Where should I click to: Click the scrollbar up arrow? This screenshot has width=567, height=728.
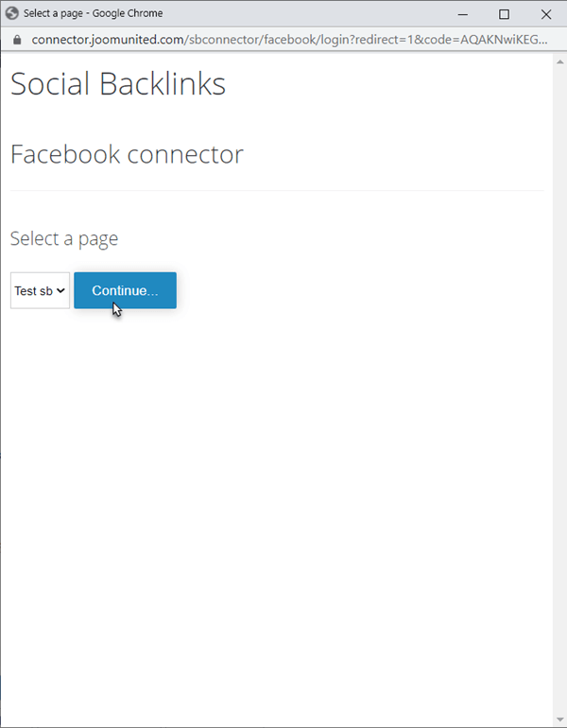pyautogui.click(x=558, y=61)
